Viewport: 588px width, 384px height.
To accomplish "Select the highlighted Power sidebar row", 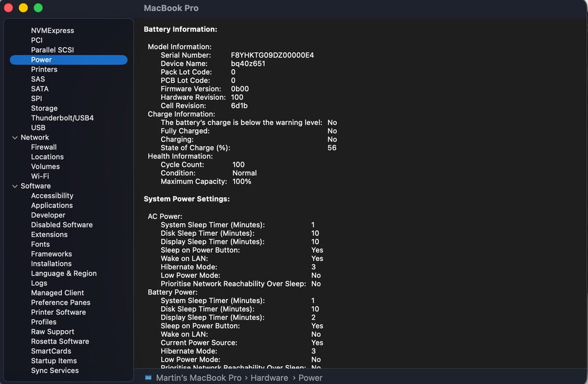I will 69,59.
